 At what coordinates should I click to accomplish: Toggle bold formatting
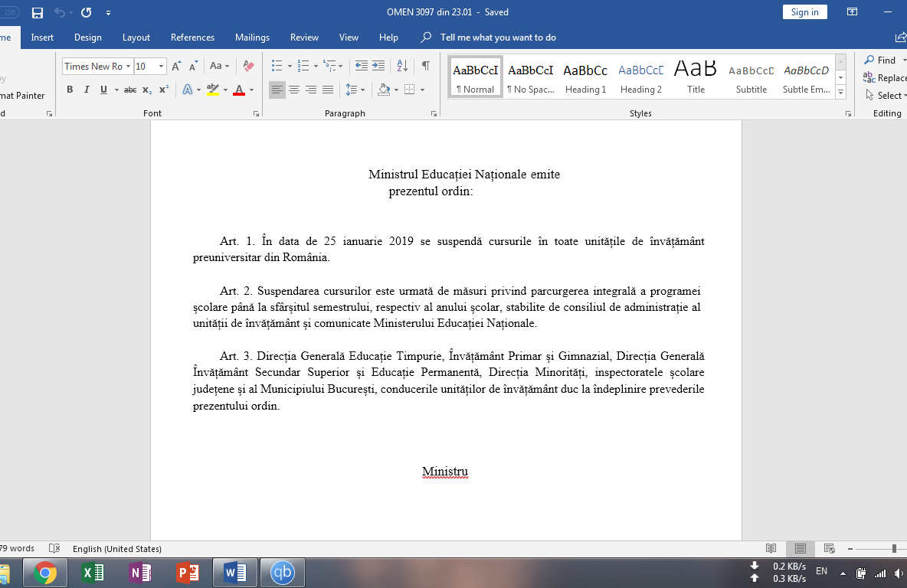[x=70, y=90]
